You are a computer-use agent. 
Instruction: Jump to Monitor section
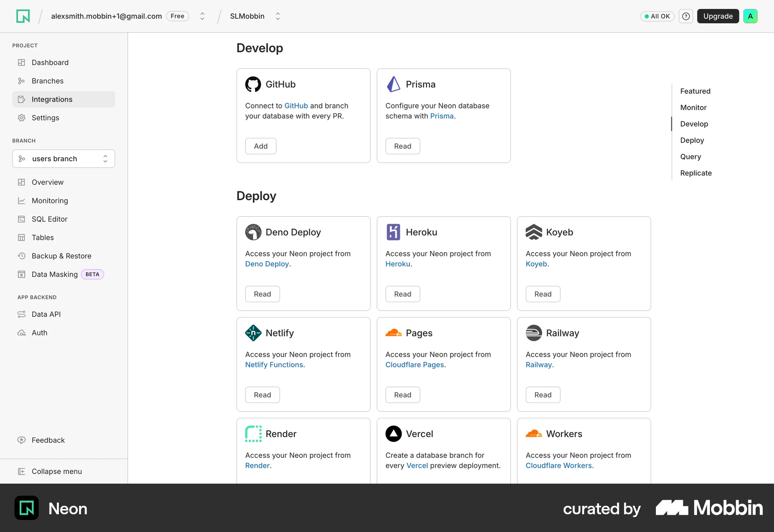tap(693, 108)
